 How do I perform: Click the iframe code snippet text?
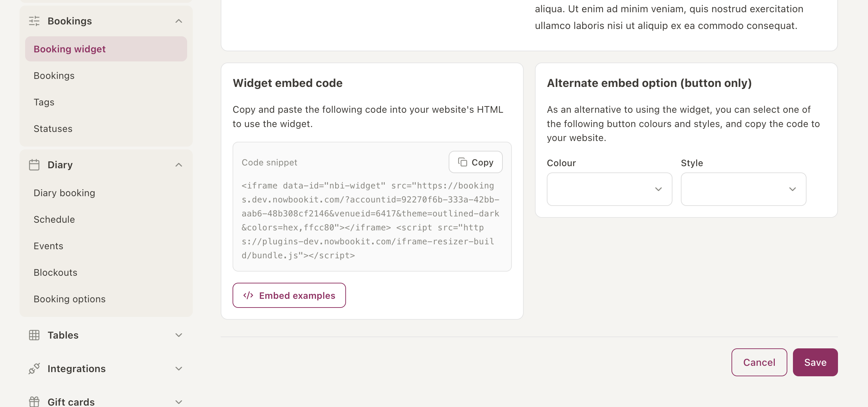point(371,221)
